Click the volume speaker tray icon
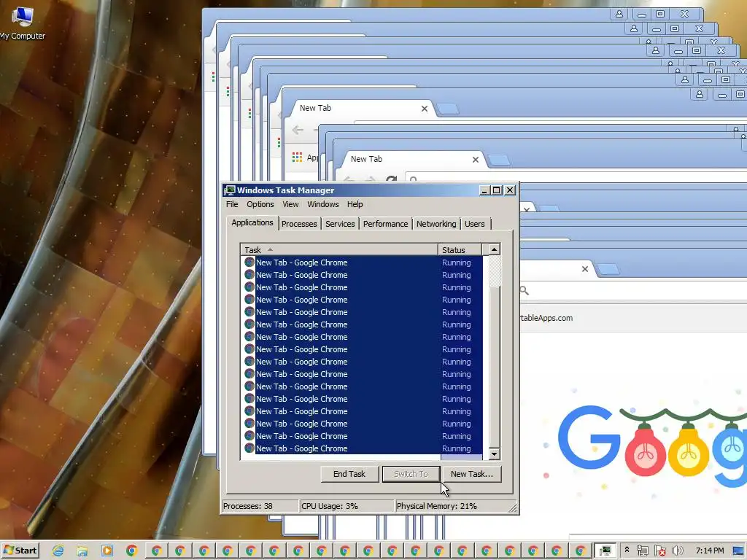The height and width of the screenshot is (560, 747). pos(677,551)
